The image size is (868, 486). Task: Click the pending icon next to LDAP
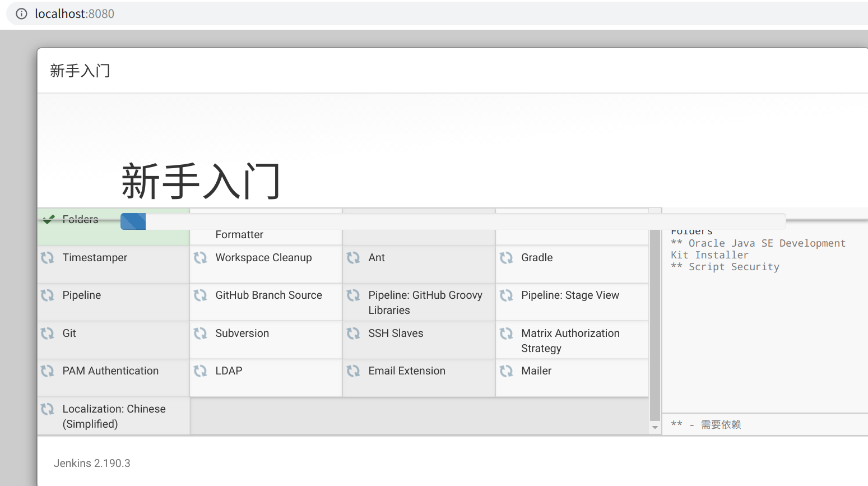[x=201, y=371]
